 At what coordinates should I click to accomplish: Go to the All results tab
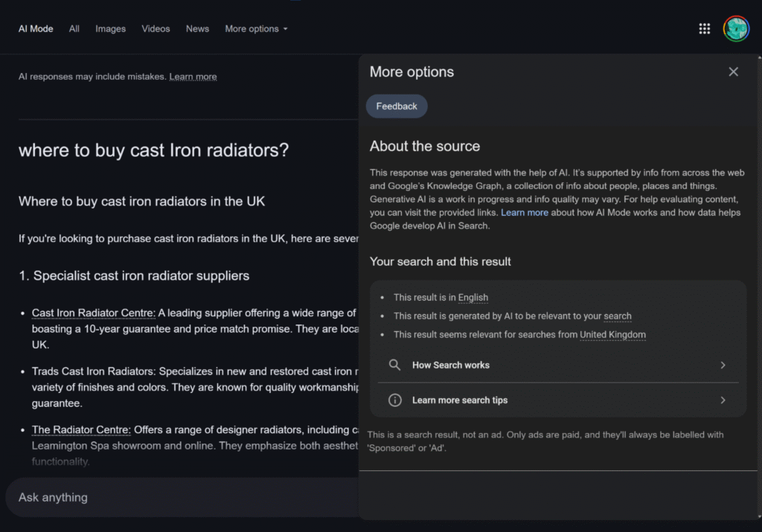[x=74, y=29]
